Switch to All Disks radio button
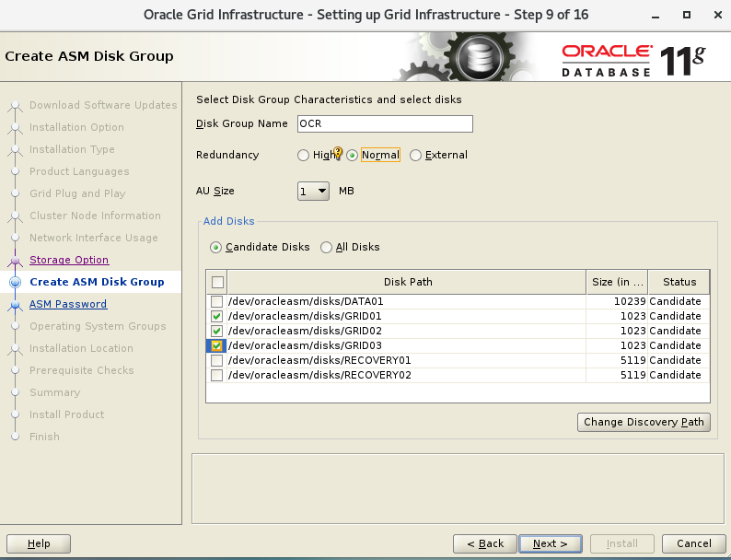731x560 pixels. (x=326, y=247)
